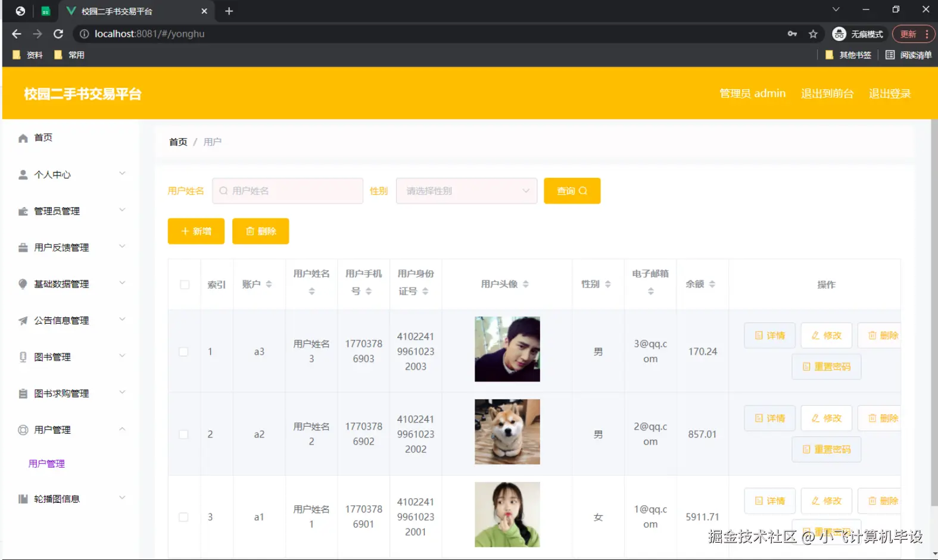Sort table by 性别 column
This screenshot has height=560, width=938.
608,284
